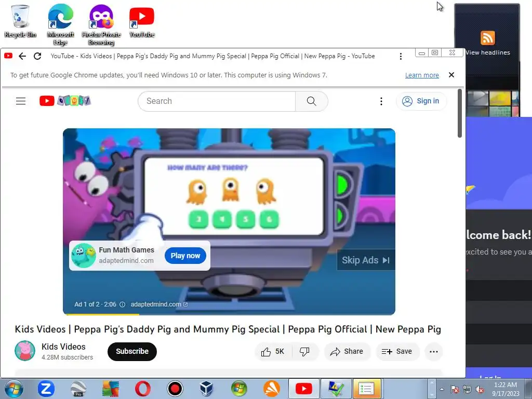Screen dimensions: 532x399
Task: Click the ad info circle icon
Action: click(123, 304)
